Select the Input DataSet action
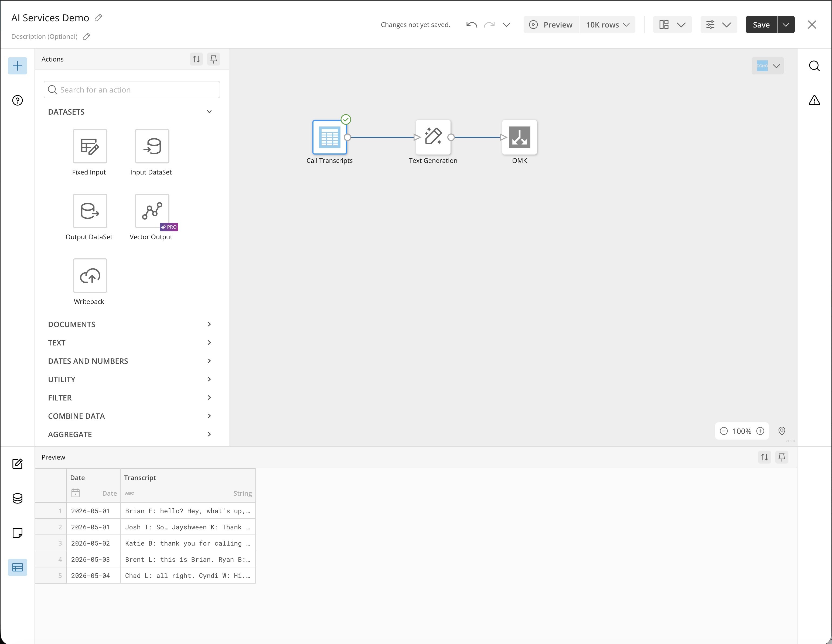This screenshot has height=644, width=832. coord(152,146)
